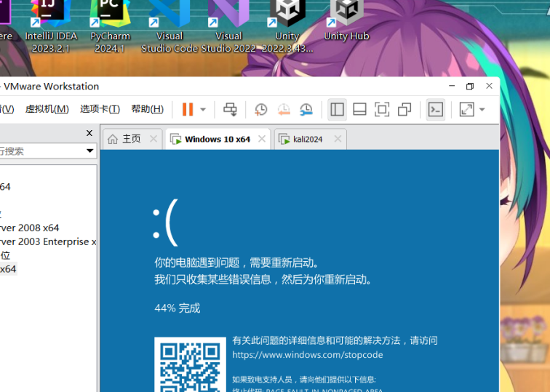The image size is (550, 392).
Task: Launch Visual Studio Code desktop shortcut
Action: click(x=170, y=26)
